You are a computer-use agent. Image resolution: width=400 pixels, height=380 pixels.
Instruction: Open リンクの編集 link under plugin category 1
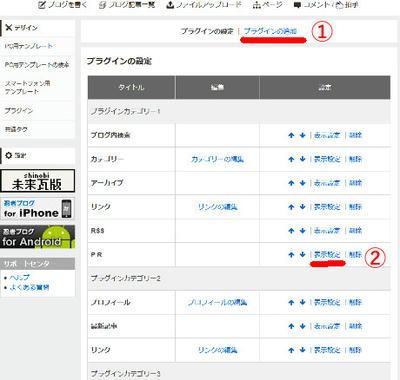click(218, 207)
